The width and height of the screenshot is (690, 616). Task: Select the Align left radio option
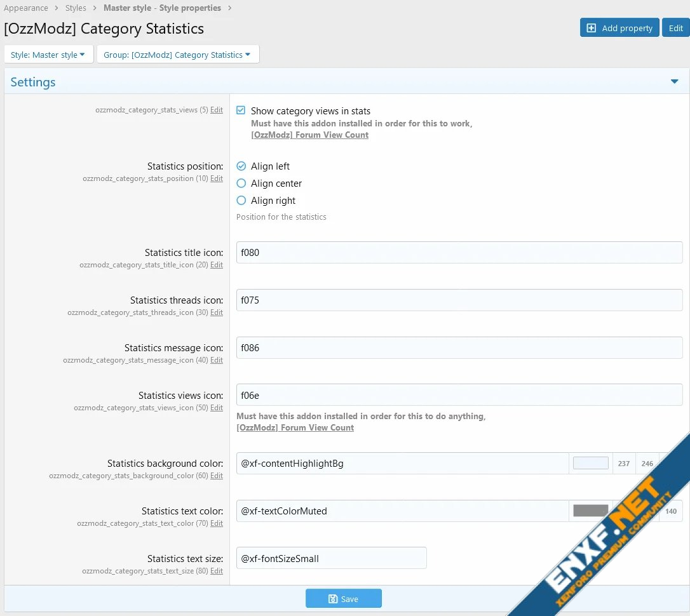pyautogui.click(x=241, y=166)
